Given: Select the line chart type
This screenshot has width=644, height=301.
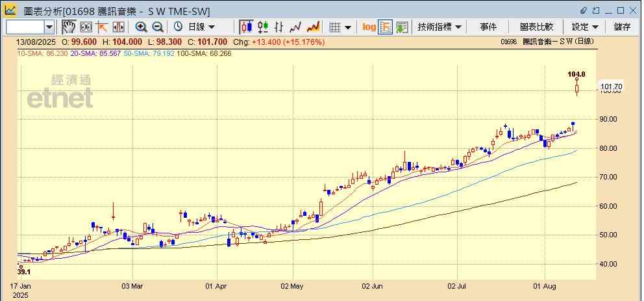Looking at the screenshot, I should 295,27.
